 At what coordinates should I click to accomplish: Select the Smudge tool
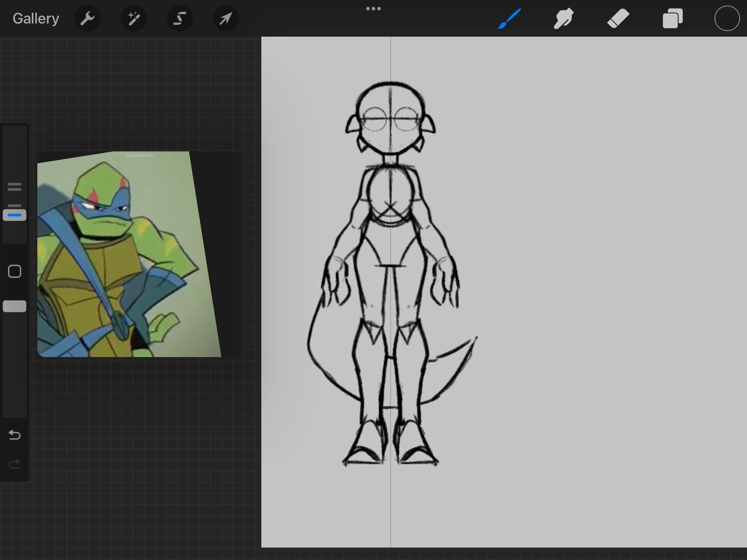point(564,19)
